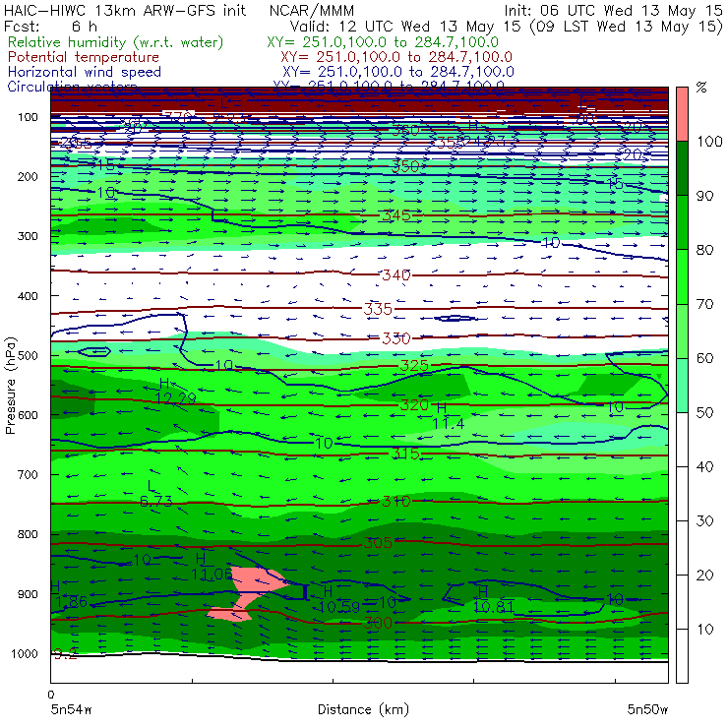This screenshot has width=728, height=728.
Task: Click the 'Init: 06 UTC Wed 13 May 15' text
Action: pyautogui.click(x=613, y=11)
